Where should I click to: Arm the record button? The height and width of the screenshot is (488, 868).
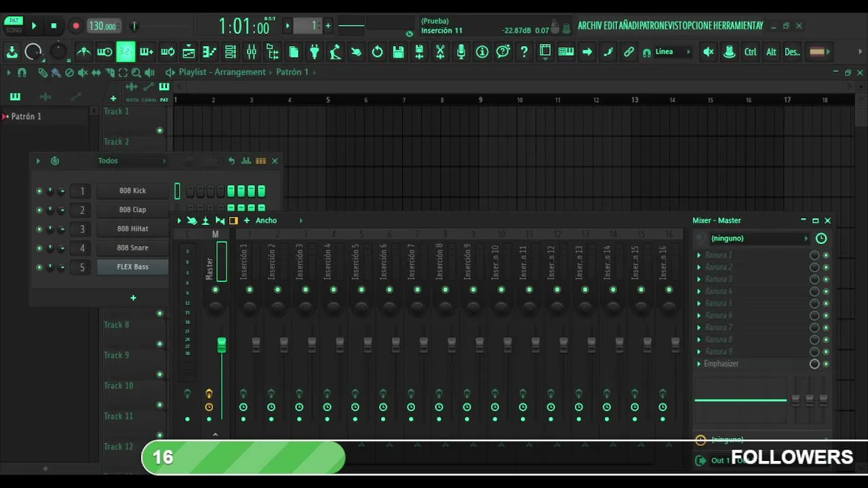pyautogui.click(x=75, y=26)
